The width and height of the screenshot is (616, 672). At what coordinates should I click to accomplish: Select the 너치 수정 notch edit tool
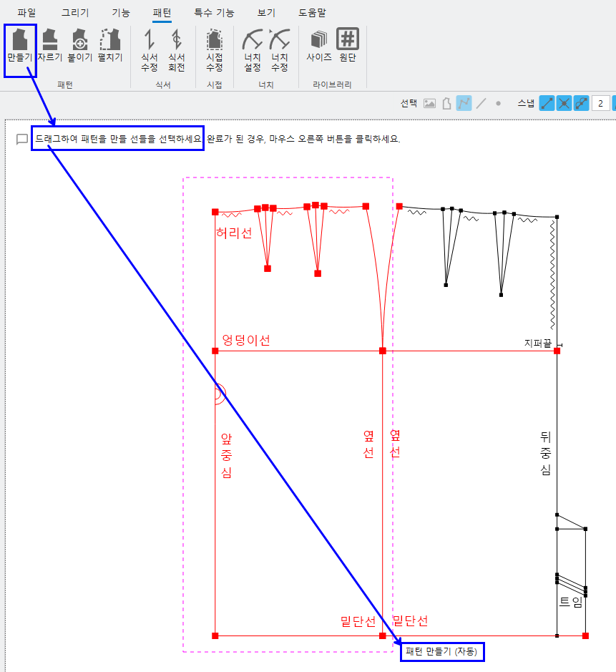(x=280, y=50)
